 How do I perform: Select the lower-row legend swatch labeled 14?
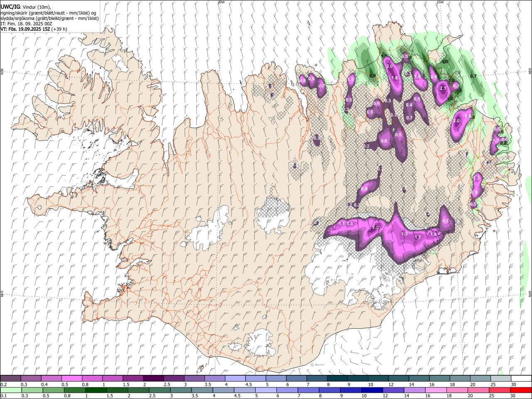pos(415,390)
